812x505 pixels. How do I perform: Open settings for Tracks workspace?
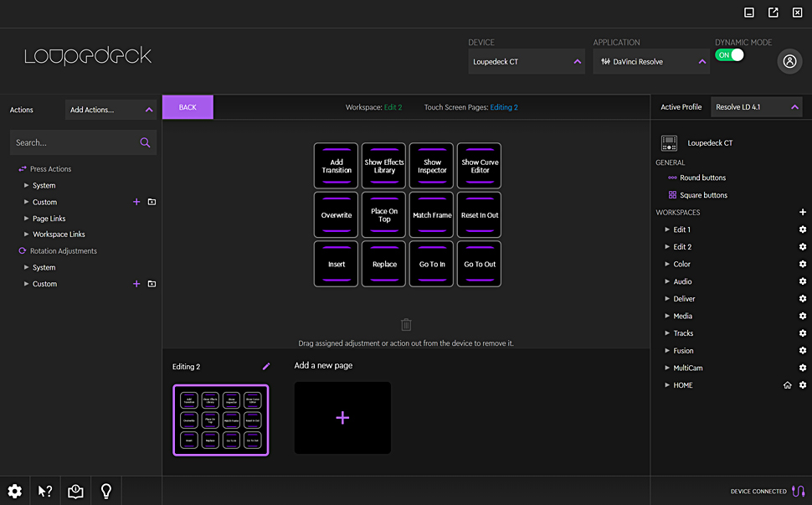point(802,333)
